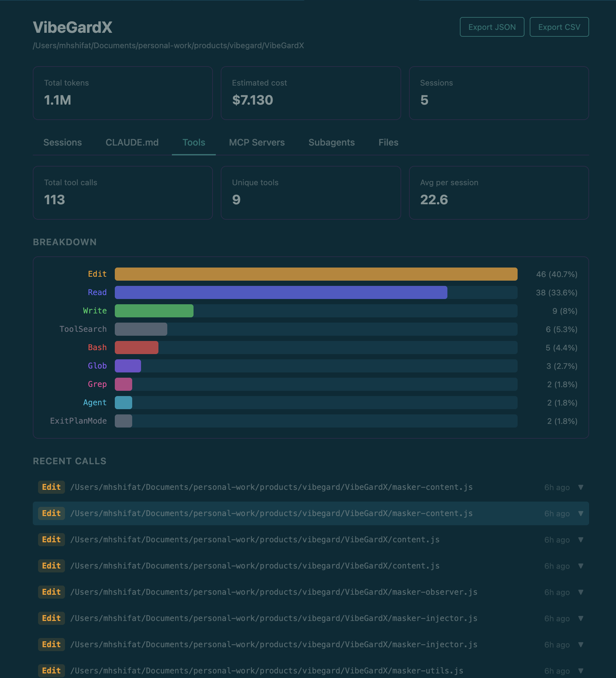Expand the content.js recent call entry
Screen dimensions: 616x678
point(581,539)
